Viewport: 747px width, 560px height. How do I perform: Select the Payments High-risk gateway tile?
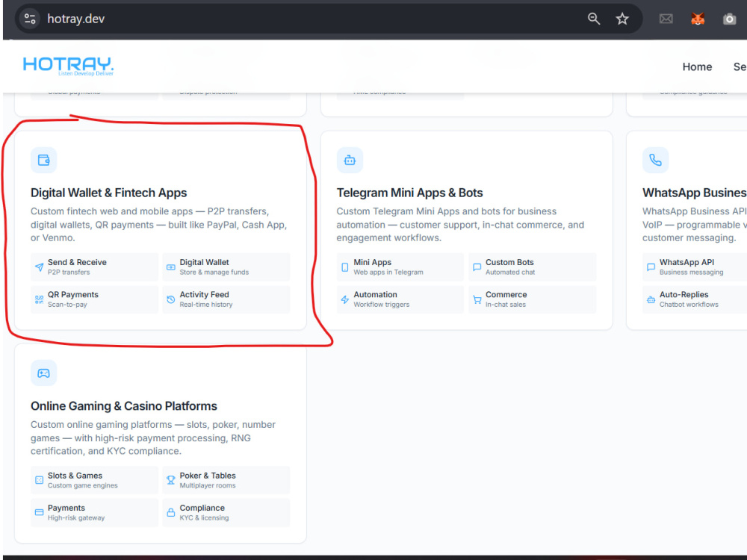coord(94,512)
